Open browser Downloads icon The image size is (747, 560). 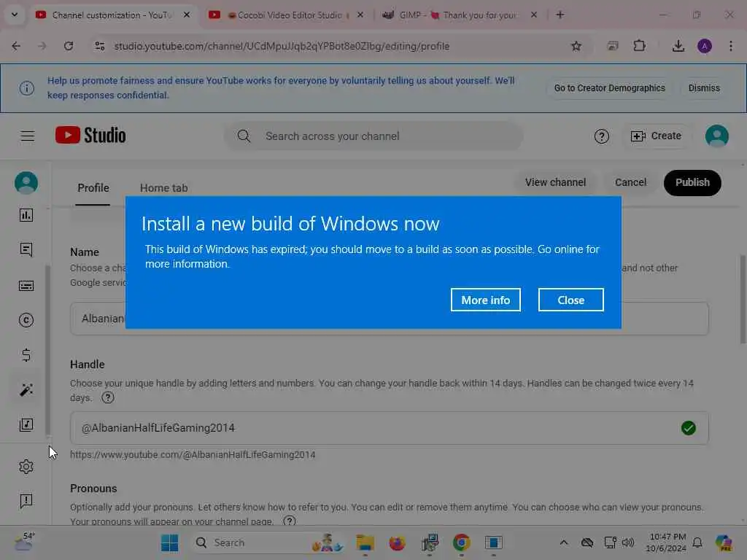678,46
